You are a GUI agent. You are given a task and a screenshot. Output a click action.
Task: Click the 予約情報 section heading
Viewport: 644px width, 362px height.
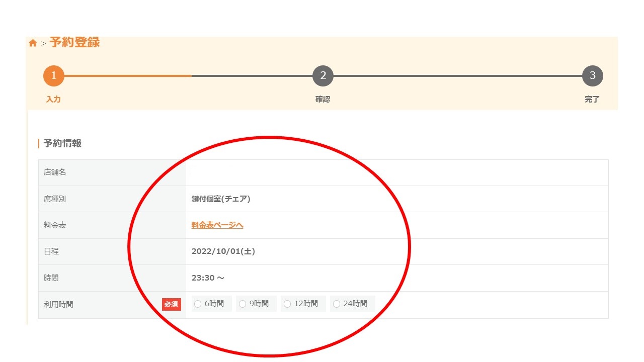point(62,143)
